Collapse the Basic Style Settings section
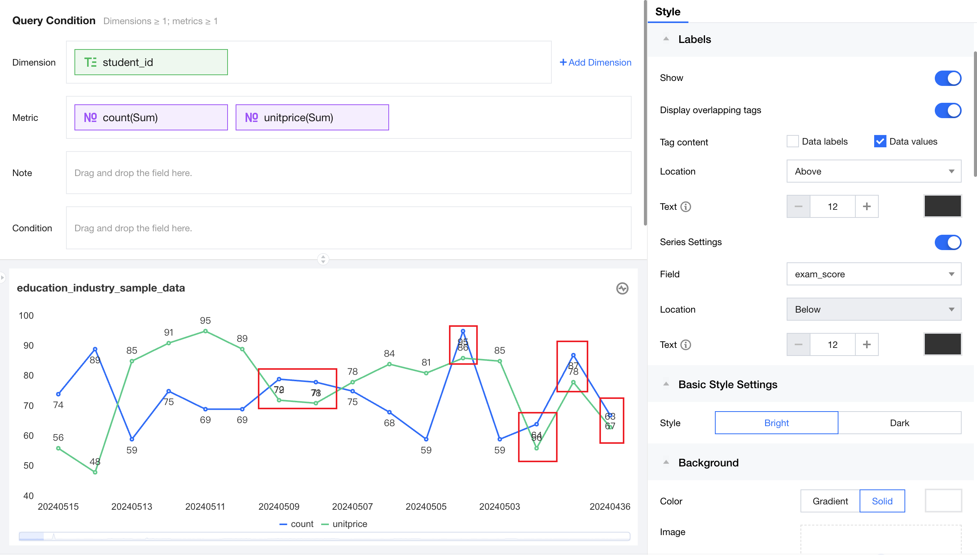 tap(666, 384)
